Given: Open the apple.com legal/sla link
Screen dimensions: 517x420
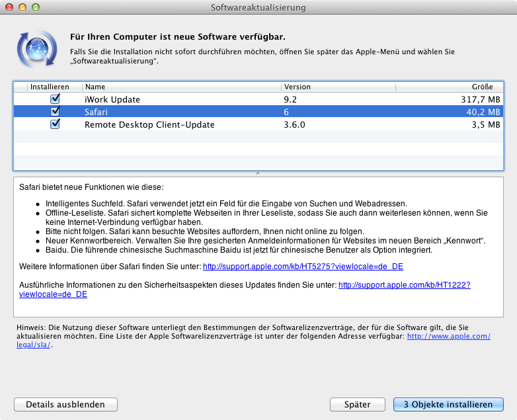Looking at the screenshot, I should [449, 336].
